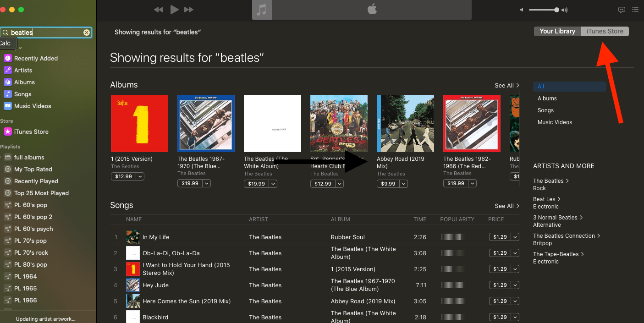The height and width of the screenshot is (323, 644).
Task: Open price dropdown for Ob-La-Di, Ob-La-Da song
Action: [x=515, y=253]
